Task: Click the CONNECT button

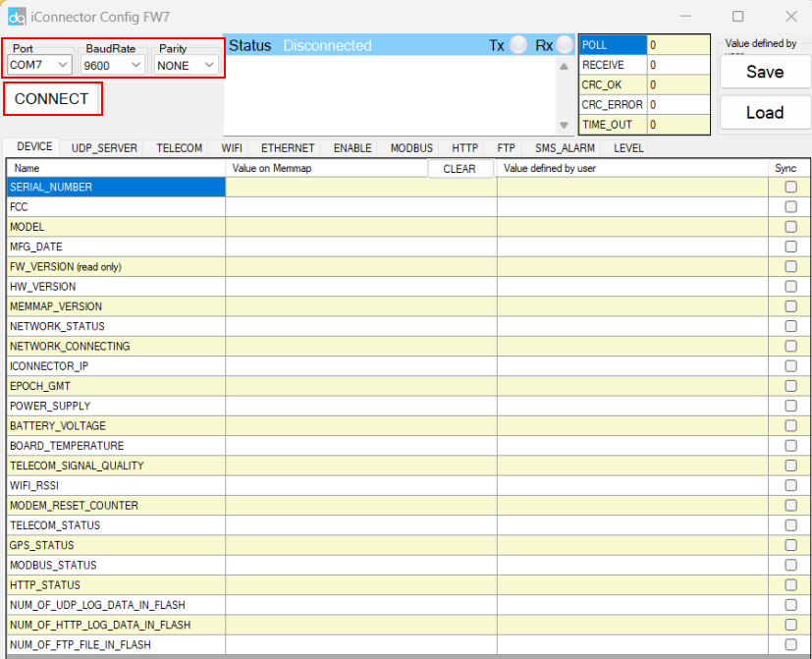Action: point(52,99)
